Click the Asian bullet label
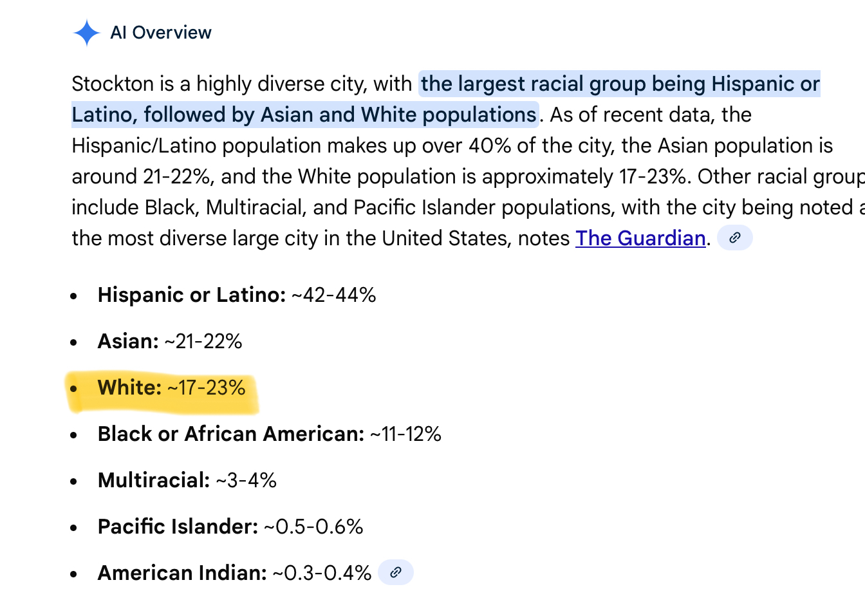This screenshot has height=616, width=865. tap(128, 341)
